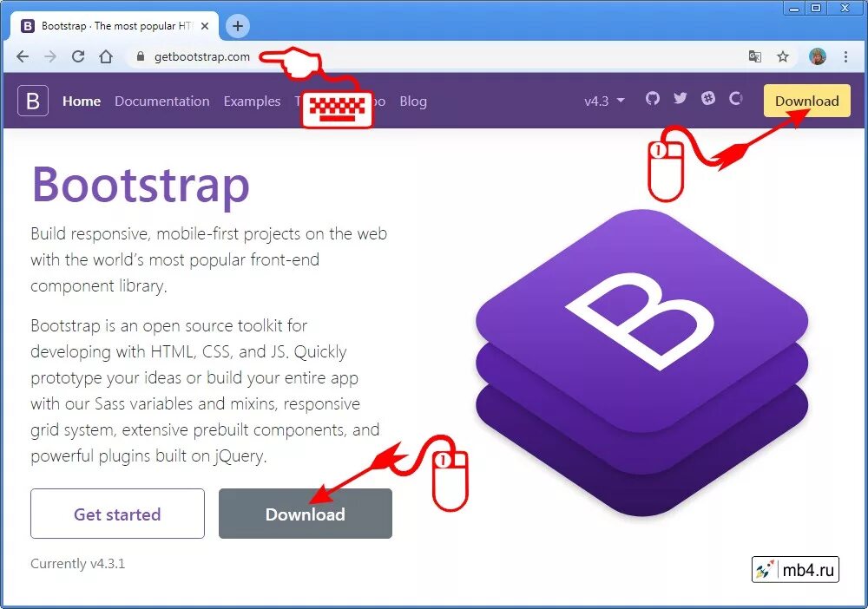Click the Bootstrap B logo in navbar
The image size is (868, 609).
pyautogui.click(x=33, y=101)
